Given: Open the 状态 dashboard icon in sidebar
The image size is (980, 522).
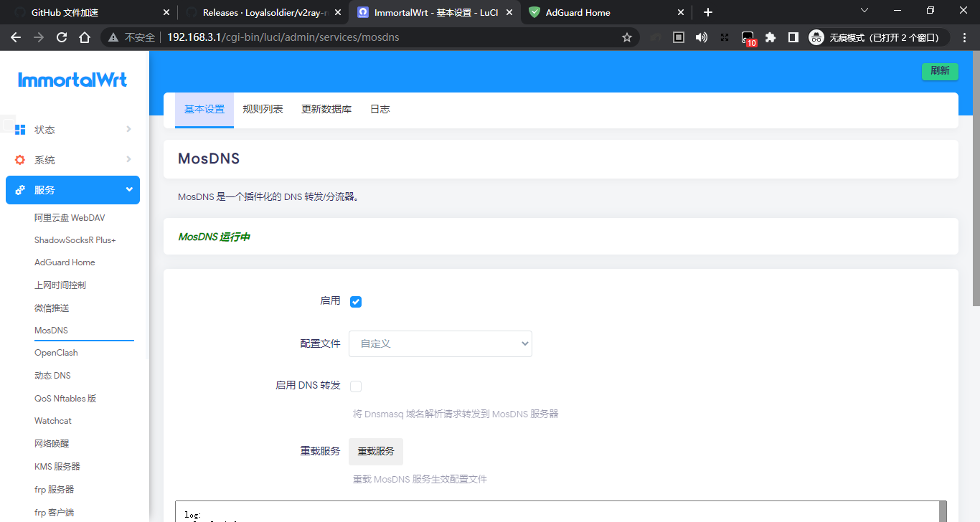Looking at the screenshot, I should click(x=20, y=130).
